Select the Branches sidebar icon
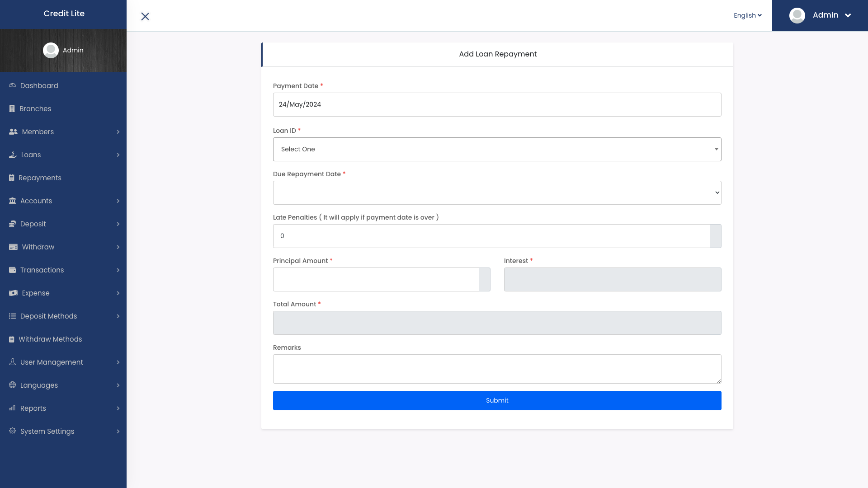Screen dimensions: 868x488 click(12, 108)
